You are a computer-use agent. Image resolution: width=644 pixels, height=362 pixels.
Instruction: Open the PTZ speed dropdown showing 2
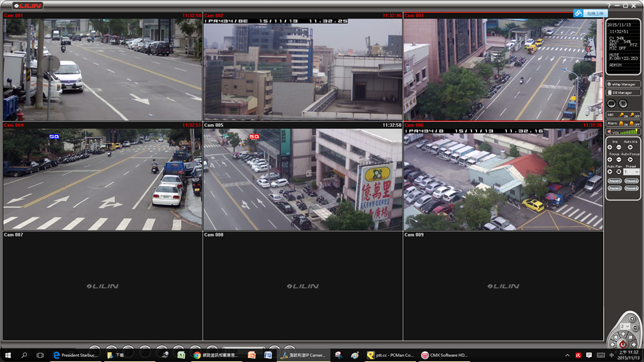pos(625,326)
